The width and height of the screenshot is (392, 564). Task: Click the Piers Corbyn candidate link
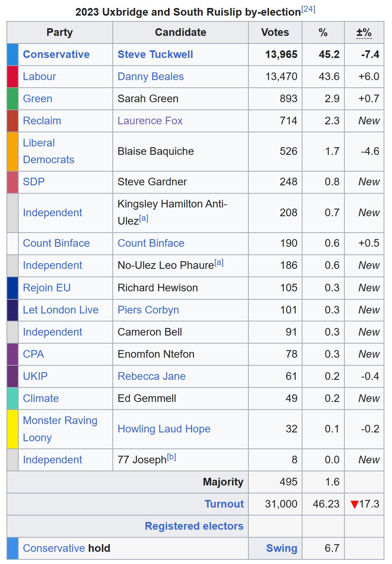(148, 310)
